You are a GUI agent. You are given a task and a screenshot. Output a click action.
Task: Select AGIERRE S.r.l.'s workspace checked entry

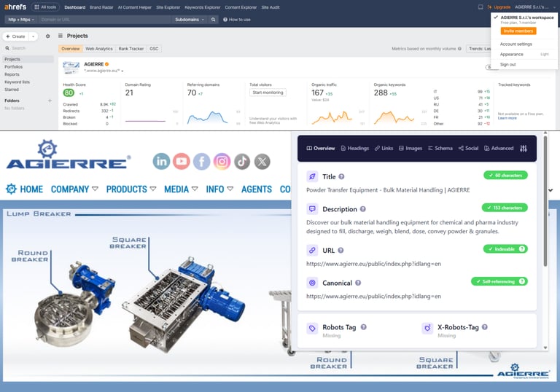coord(524,20)
